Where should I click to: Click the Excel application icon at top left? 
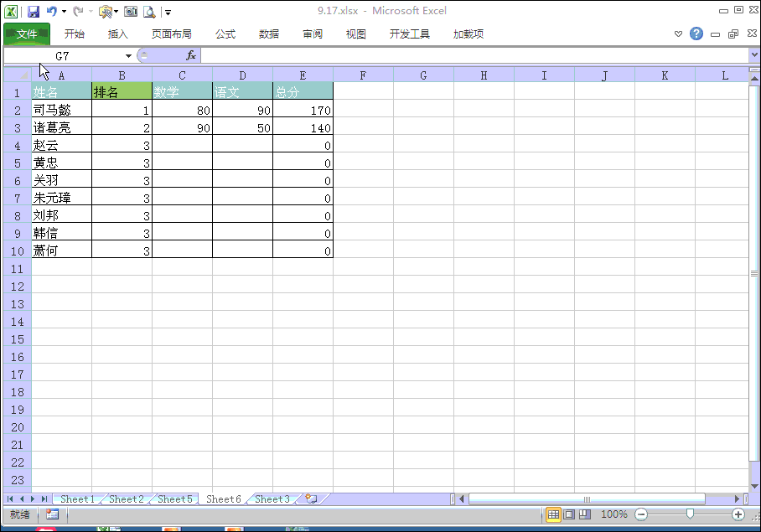[11, 12]
